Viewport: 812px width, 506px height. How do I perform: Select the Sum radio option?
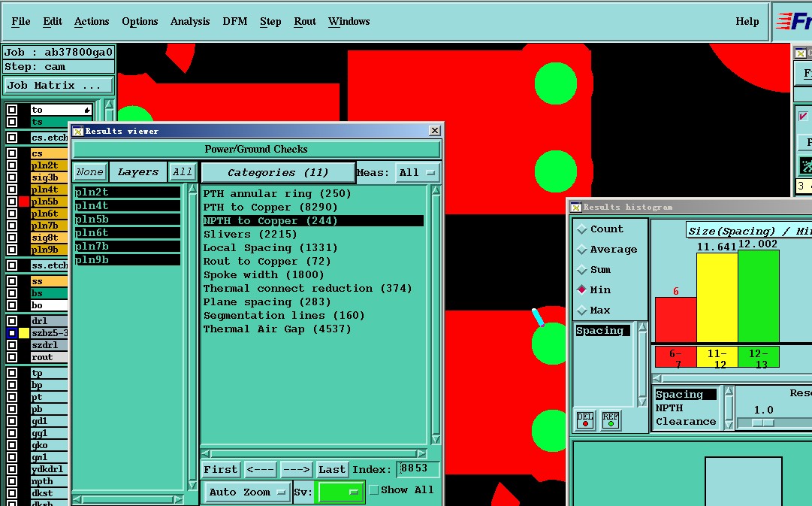[582, 270]
